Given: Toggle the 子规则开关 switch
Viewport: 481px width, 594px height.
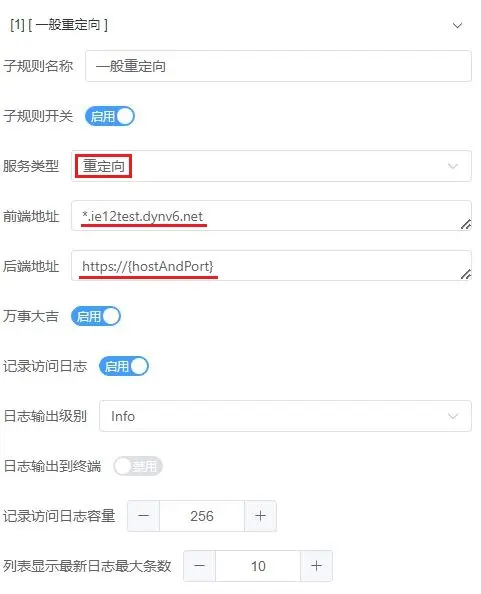Looking at the screenshot, I should (110, 116).
